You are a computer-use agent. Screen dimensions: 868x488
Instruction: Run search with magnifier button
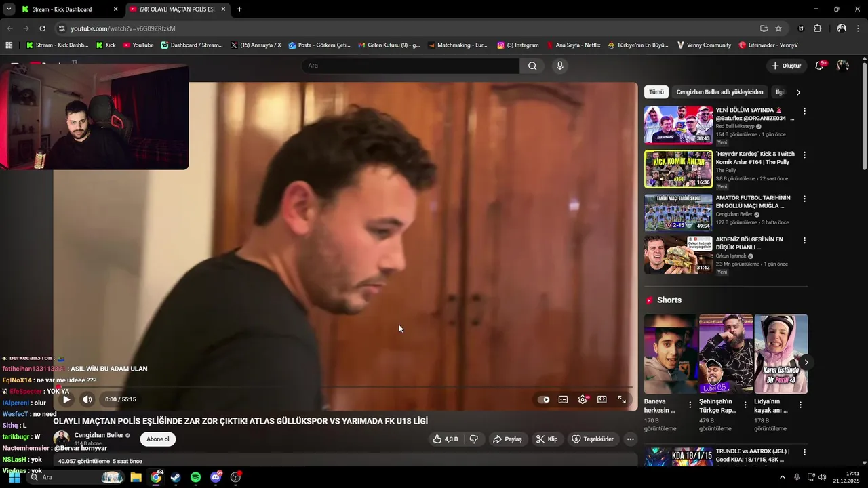pyautogui.click(x=532, y=66)
